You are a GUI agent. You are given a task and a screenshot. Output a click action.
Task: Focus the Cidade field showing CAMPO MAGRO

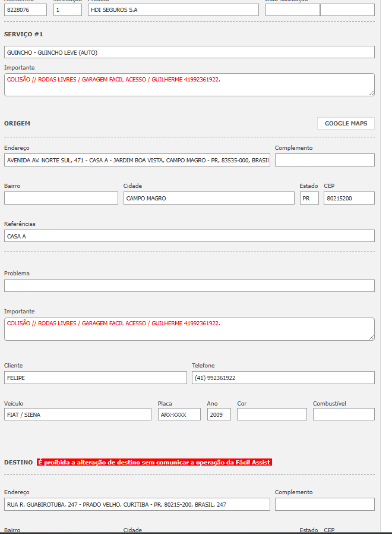208,198
